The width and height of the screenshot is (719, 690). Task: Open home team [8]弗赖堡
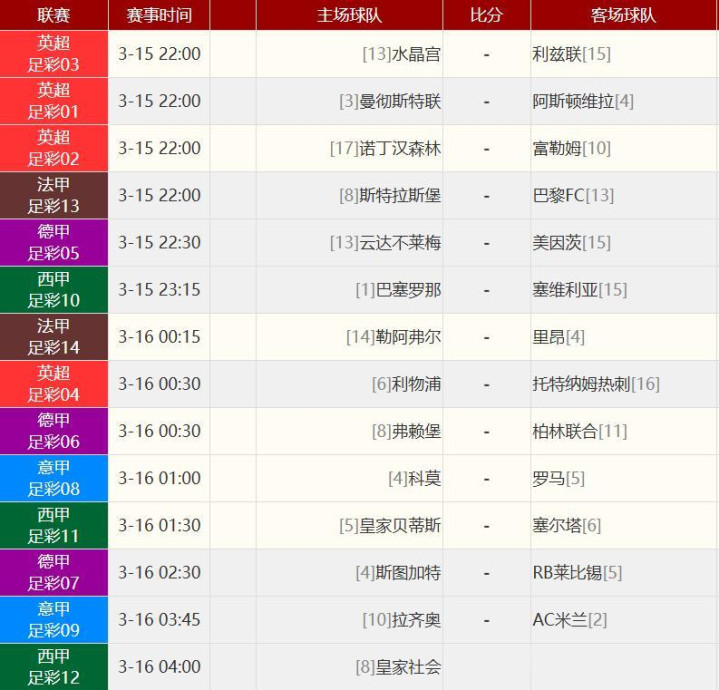(406, 431)
